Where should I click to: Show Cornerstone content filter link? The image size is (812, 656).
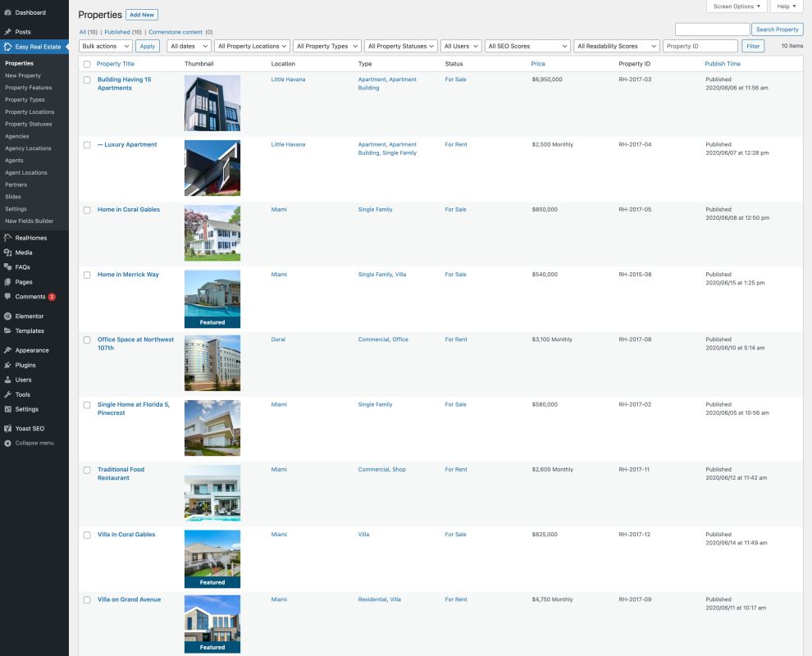(x=176, y=32)
